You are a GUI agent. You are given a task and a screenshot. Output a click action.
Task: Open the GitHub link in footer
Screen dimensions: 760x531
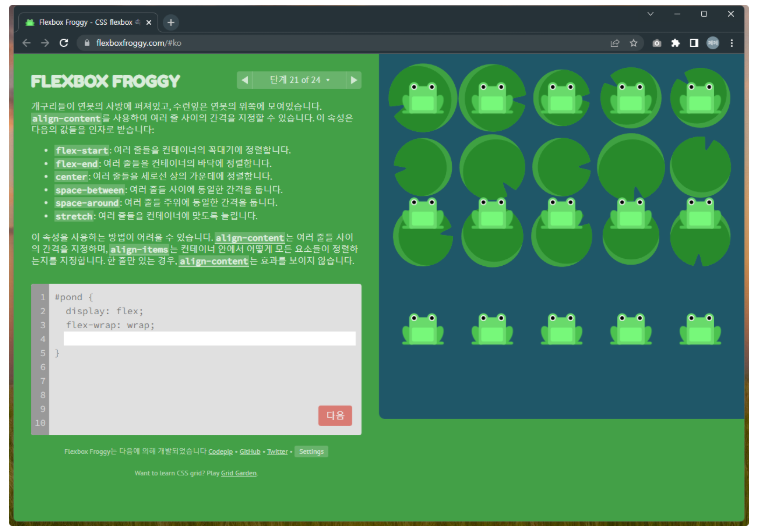(x=250, y=452)
